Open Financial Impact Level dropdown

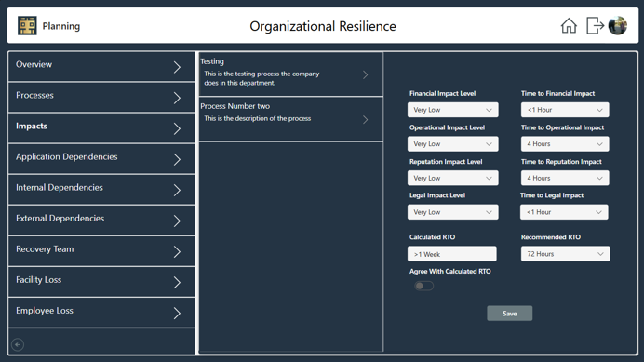(x=452, y=110)
